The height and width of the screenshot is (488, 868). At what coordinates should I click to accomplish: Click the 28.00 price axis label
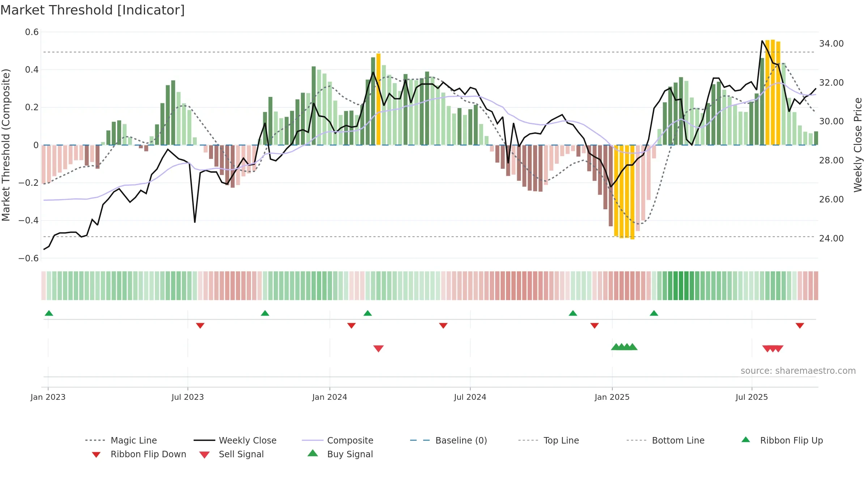click(x=831, y=160)
